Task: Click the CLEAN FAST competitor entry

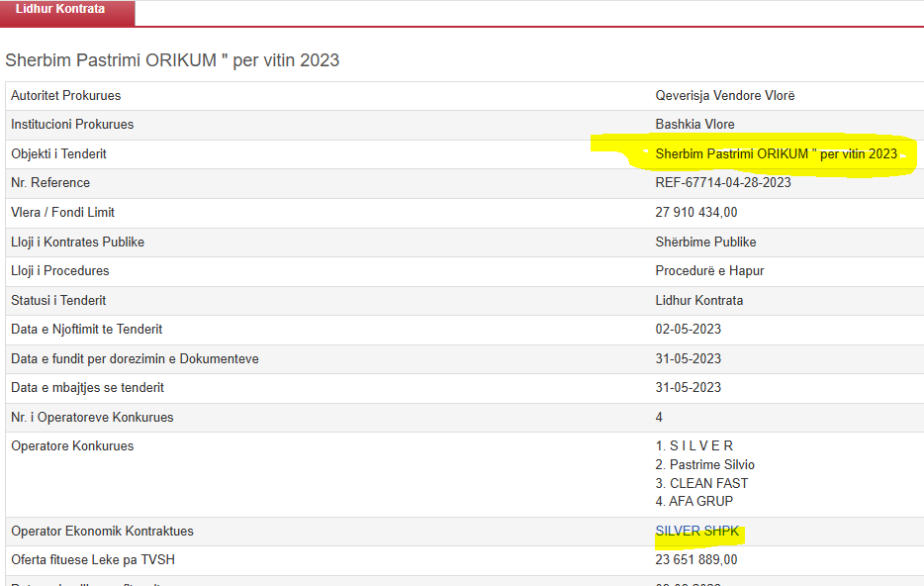Action: click(701, 484)
